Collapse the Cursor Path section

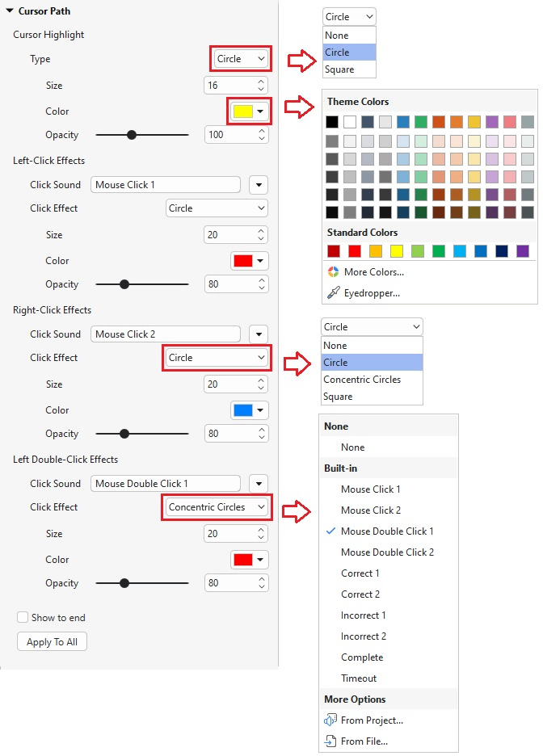tap(9, 10)
